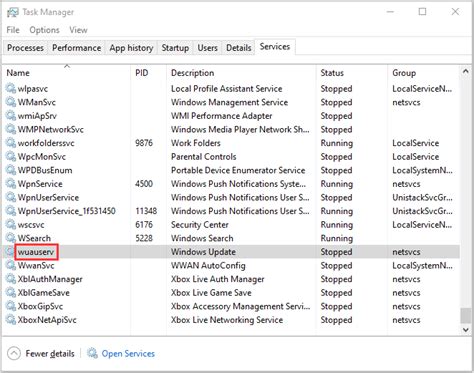Click the Task Manager title bar icon
Screen dimensions: 474x373
(x=13, y=12)
